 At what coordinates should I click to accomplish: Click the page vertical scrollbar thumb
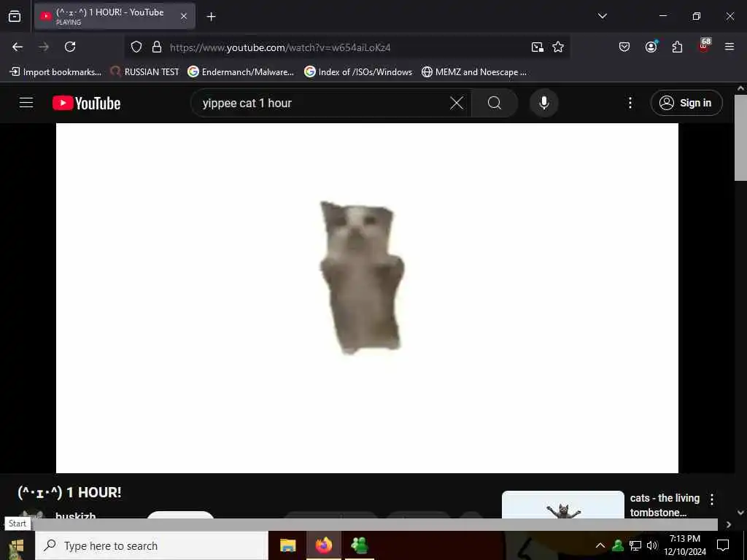(740, 138)
